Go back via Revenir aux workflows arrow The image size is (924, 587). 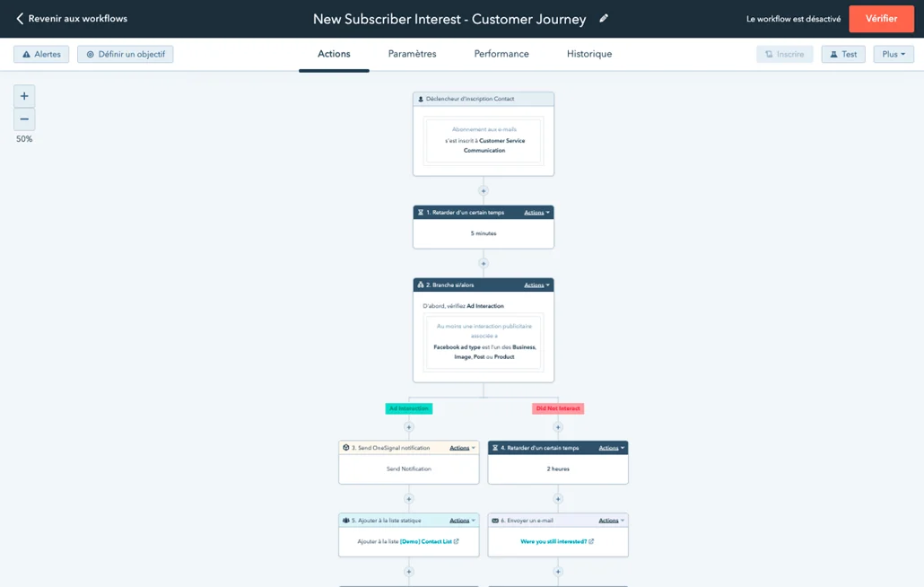click(x=20, y=19)
